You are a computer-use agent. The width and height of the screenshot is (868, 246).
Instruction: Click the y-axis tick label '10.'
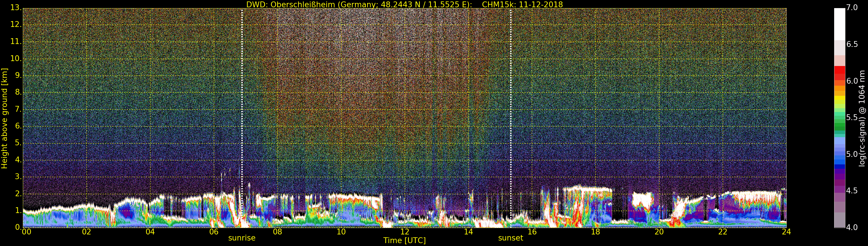click(x=16, y=58)
